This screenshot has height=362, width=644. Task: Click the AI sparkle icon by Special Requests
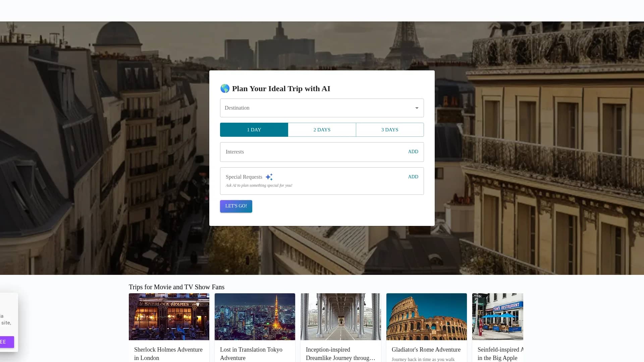point(269,177)
